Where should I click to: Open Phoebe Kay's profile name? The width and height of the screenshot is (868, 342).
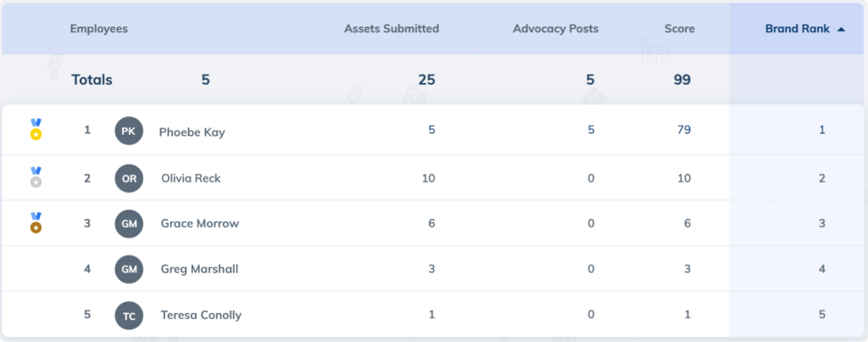[x=192, y=132]
